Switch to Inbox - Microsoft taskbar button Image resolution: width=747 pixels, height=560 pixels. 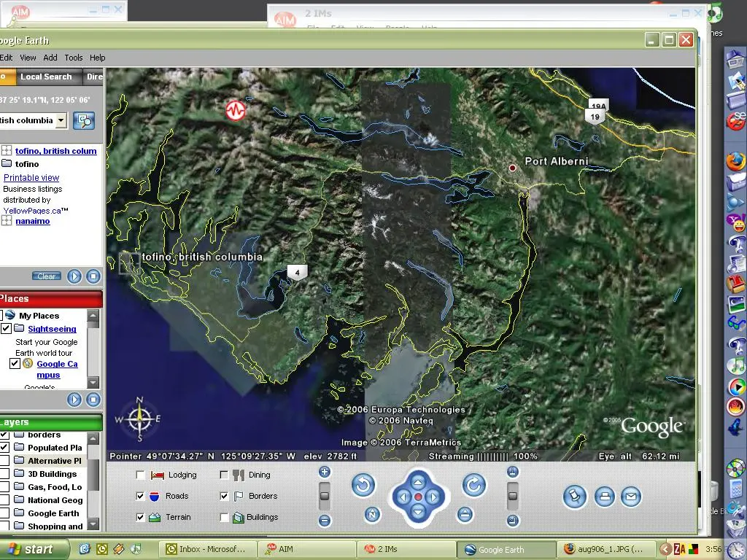[206, 549]
